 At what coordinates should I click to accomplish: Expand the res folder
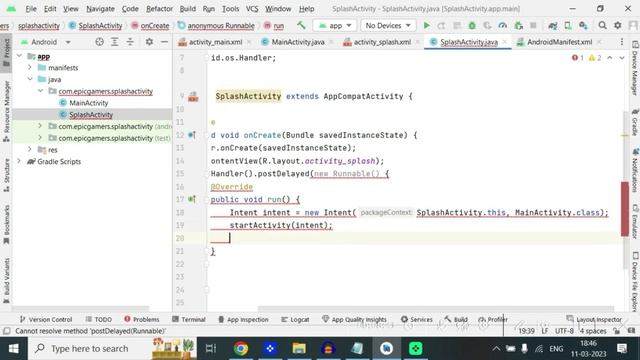(30, 149)
